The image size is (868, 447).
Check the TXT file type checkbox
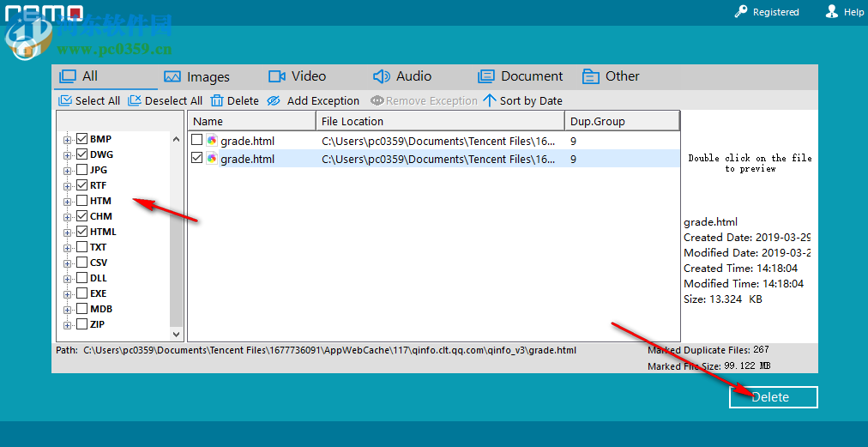(81, 247)
